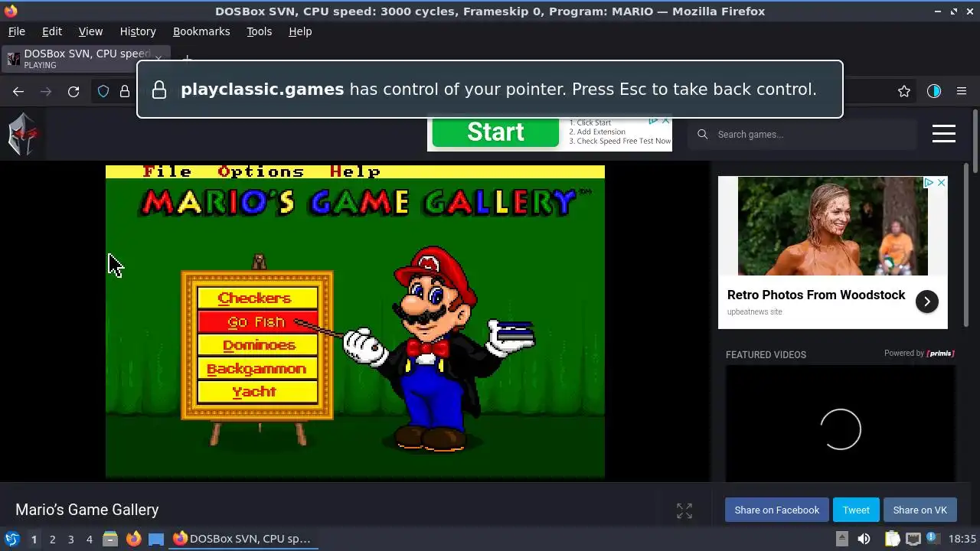Open the Firefox Help menu
Screen dimensions: 980x551
[300, 31]
